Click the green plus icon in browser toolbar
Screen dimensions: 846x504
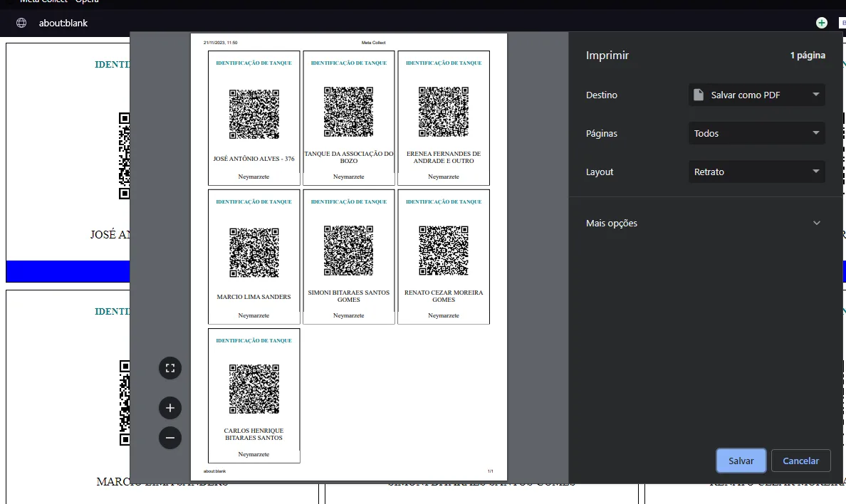click(821, 23)
